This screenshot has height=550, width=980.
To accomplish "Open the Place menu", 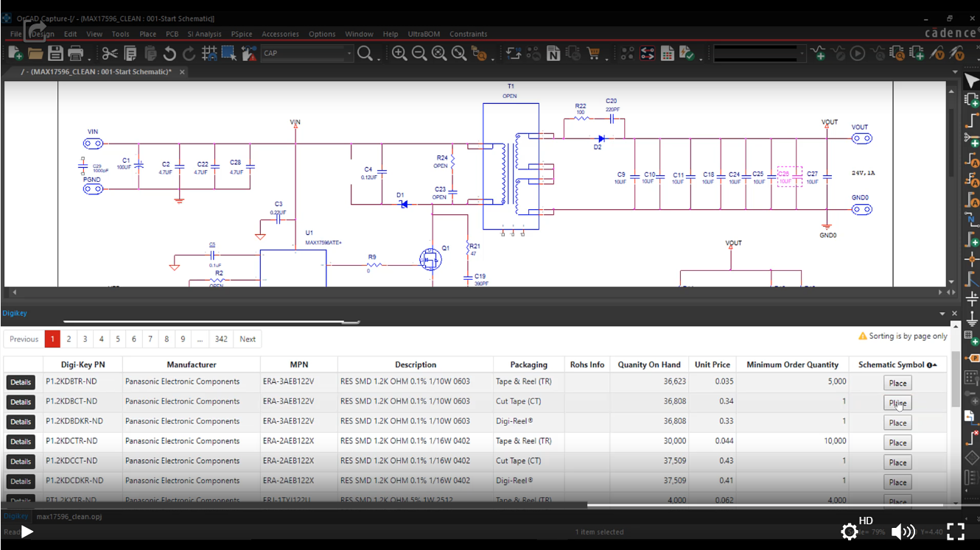I will tap(147, 34).
